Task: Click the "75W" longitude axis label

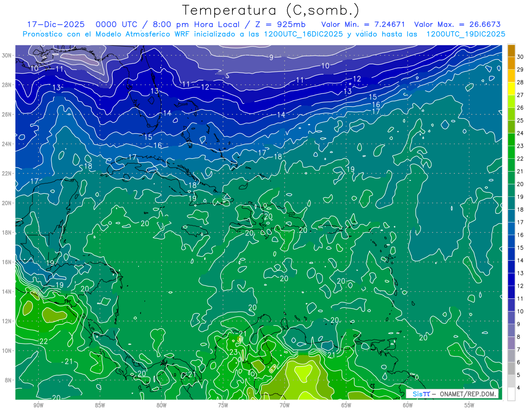Action: coord(223,405)
